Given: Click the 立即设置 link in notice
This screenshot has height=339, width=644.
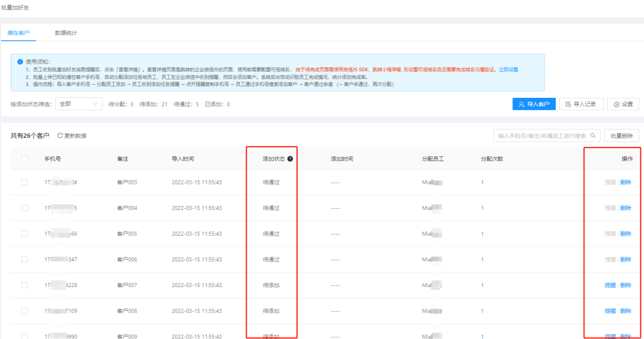Looking at the screenshot, I should (509, 70).
